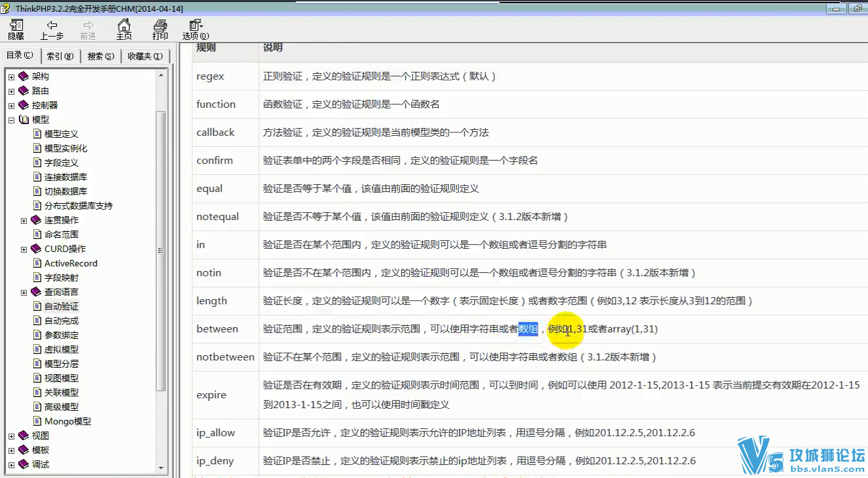This screenshot has height=478, width=868.
Task: Open the Mongo模型 topic
Action: 68,421
